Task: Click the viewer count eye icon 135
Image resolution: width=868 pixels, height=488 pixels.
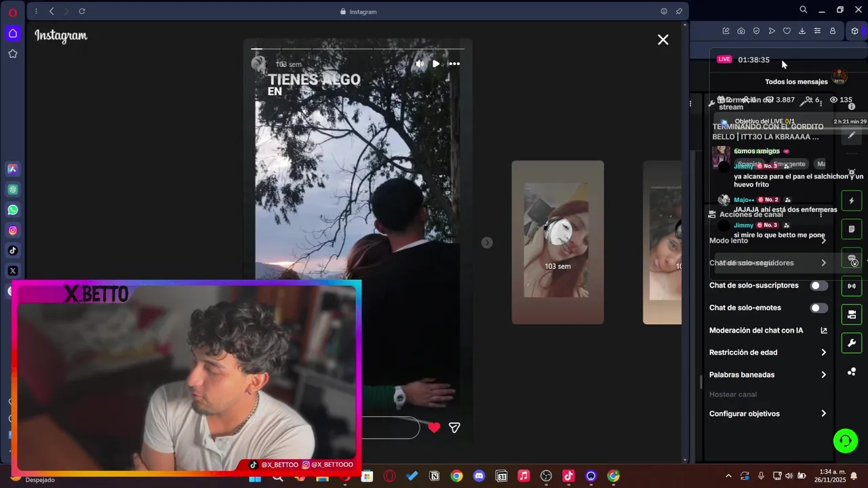Action: 834,100
